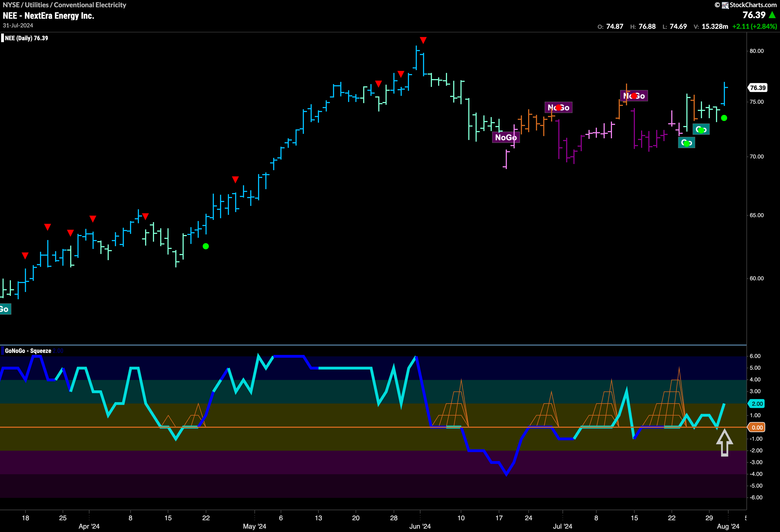Click the 29 date tick label
780x532 pixels.
coord(709,518)
